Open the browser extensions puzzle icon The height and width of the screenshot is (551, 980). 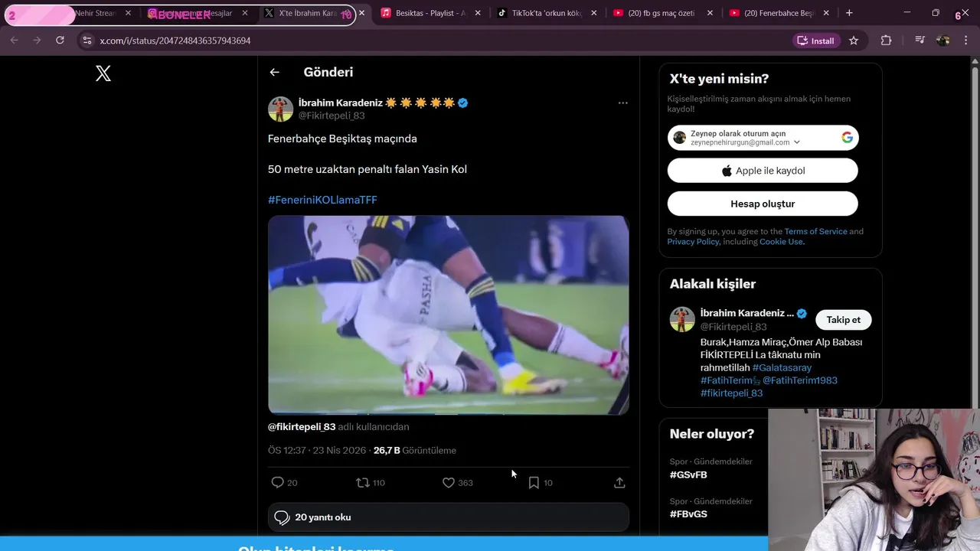click(x=886, y=41)
